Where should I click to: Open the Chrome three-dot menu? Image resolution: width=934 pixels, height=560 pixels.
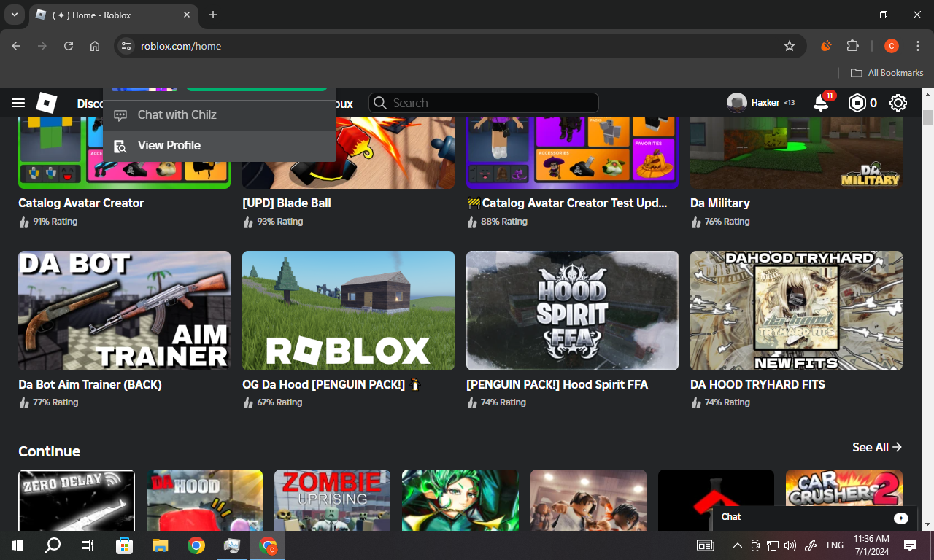916,46
